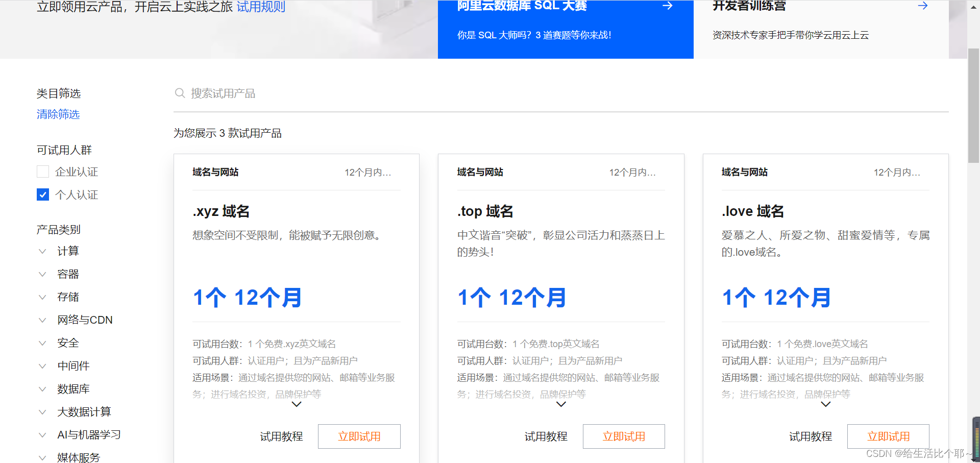
Task: Click text 为您展示 3 款试用产品
Action: coord(228,133)
